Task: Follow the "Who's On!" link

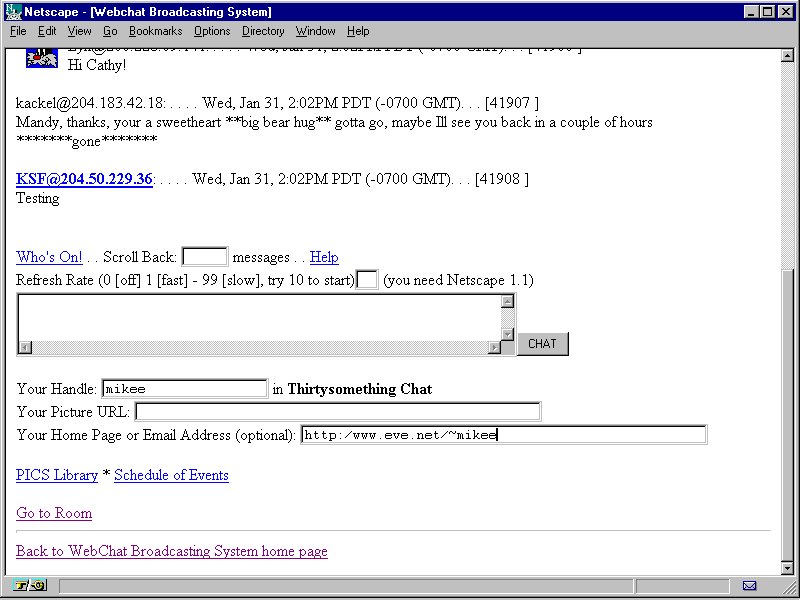Action: (49, 257)
